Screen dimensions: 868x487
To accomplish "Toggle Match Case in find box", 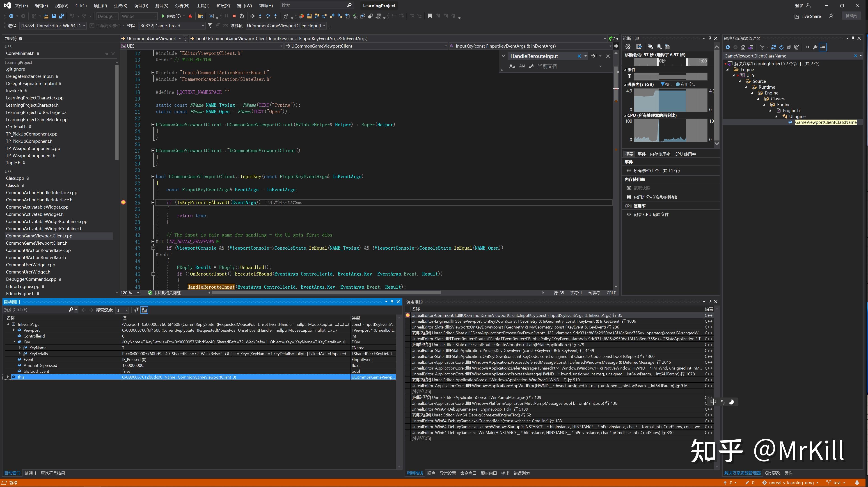I will [x=512, y=66].
